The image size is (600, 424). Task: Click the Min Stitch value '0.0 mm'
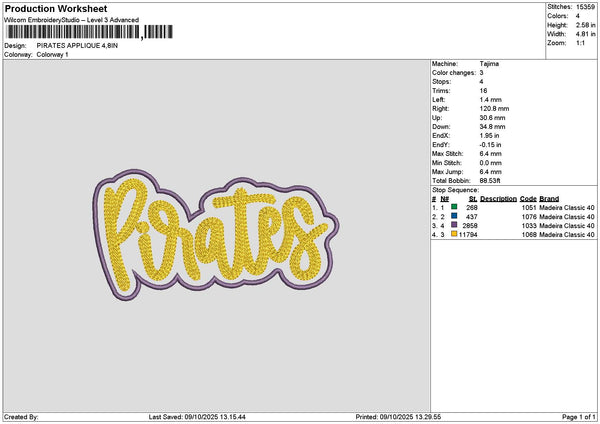click(x=491, y=163)
